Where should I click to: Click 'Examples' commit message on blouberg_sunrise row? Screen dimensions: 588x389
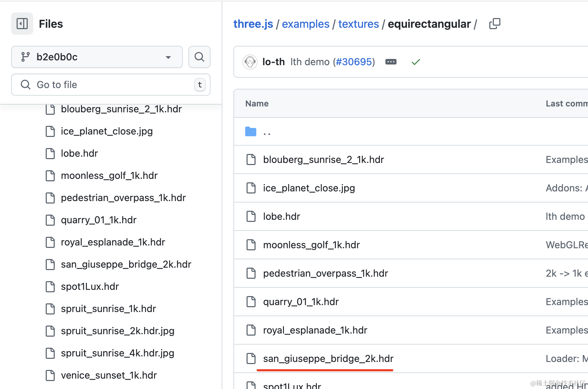click(567, 159)
